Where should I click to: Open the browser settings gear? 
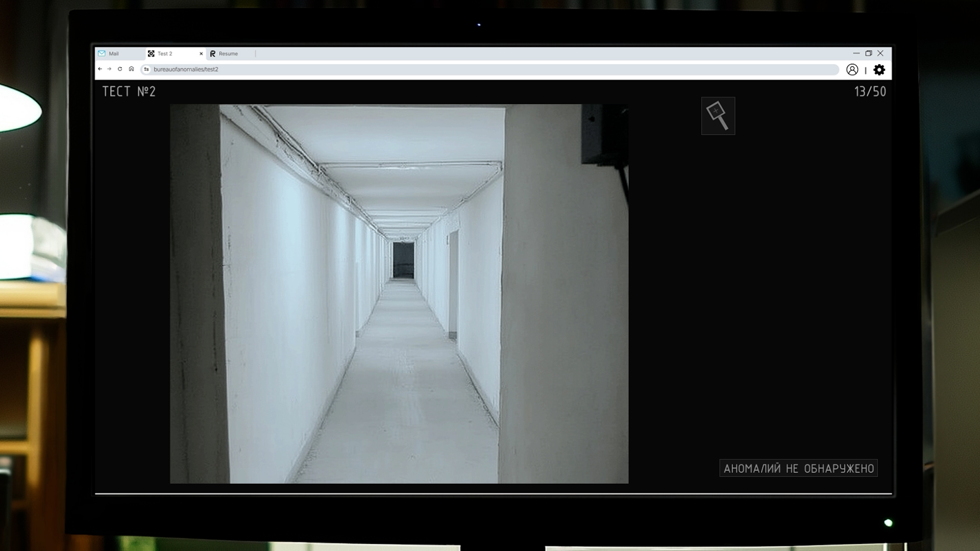(879, 70)
